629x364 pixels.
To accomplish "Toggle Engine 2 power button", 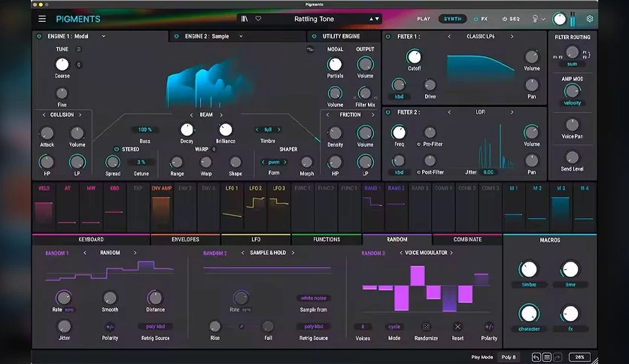I will (x=177, y=36).
